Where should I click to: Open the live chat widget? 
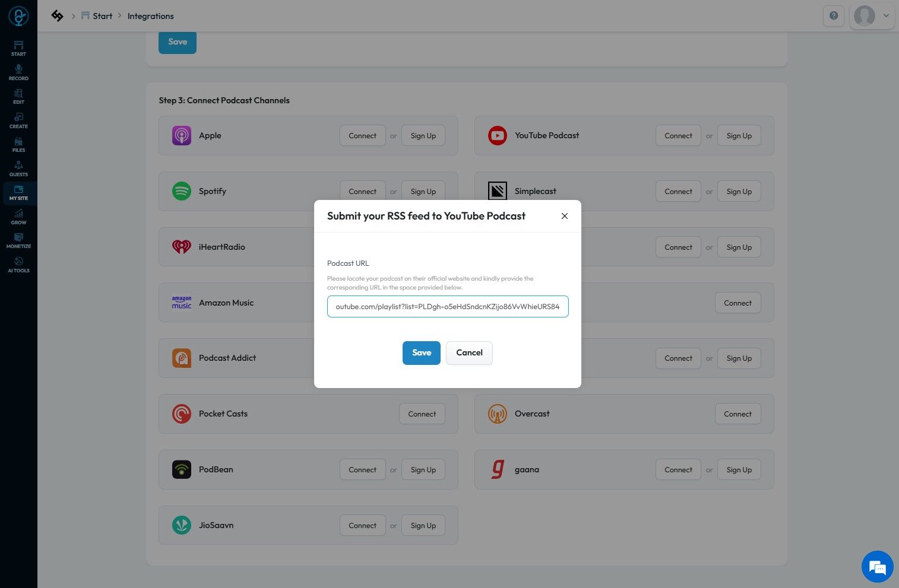click(877, 567)
